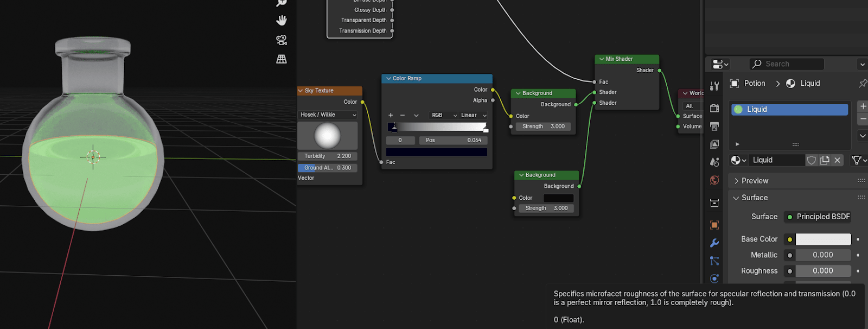Toggle camera view in the viewport
This screenshot has width=868, height=329.
point(282,40)
